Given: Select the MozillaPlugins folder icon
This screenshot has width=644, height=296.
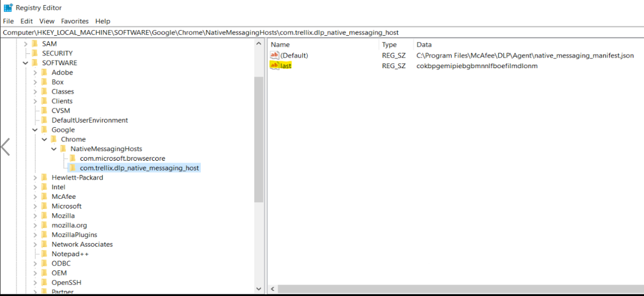Looking at the screenshot, I should [44, 235].
